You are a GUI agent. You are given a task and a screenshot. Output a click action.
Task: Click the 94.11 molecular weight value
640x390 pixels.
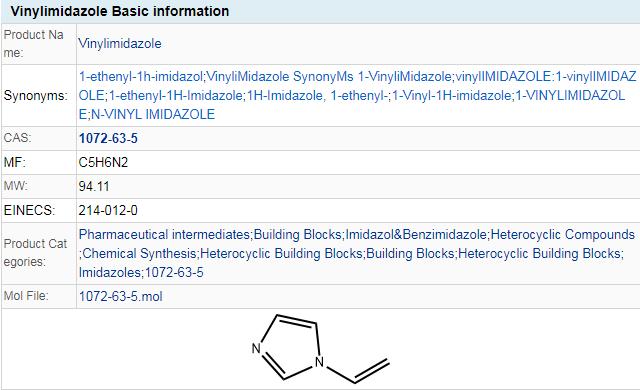point(94,186)
